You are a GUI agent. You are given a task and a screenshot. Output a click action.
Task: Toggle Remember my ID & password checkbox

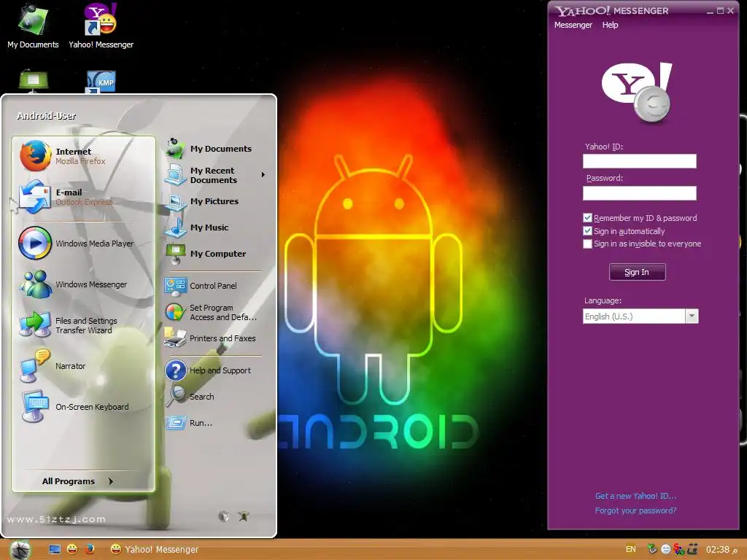pos(587,218)
